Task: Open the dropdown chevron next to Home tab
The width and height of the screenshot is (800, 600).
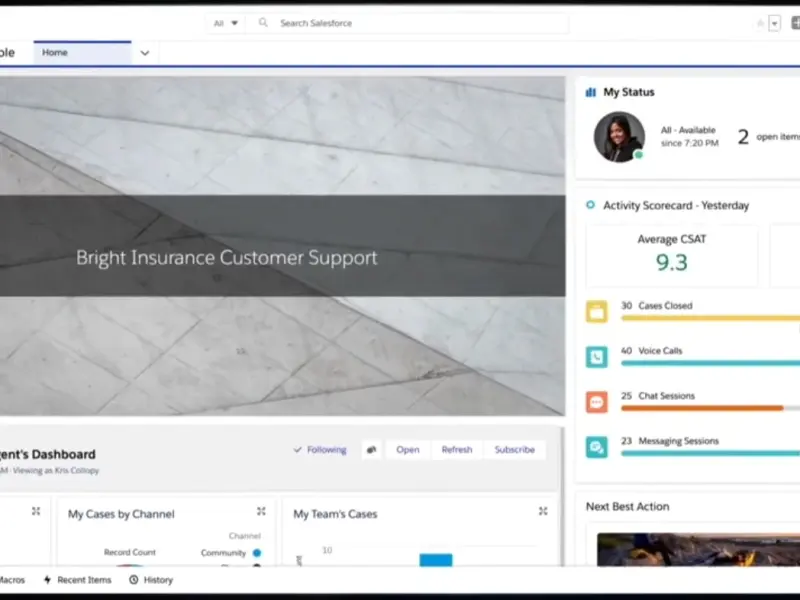Action: pyautogui.click(x=145, y=53)
